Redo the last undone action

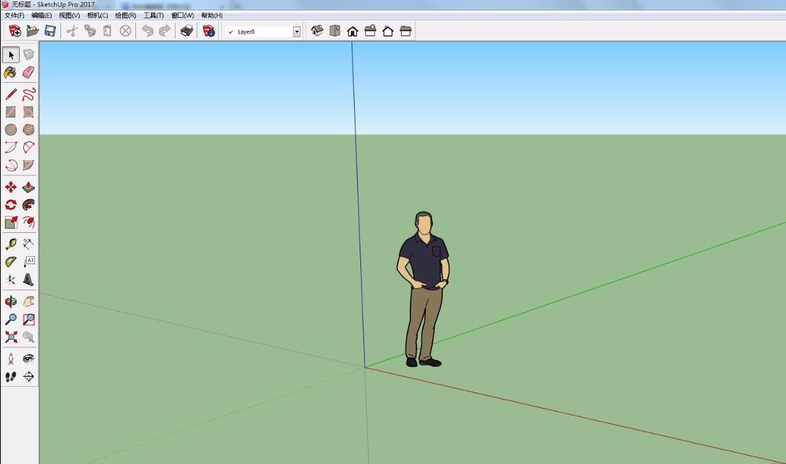coord(165,31)
